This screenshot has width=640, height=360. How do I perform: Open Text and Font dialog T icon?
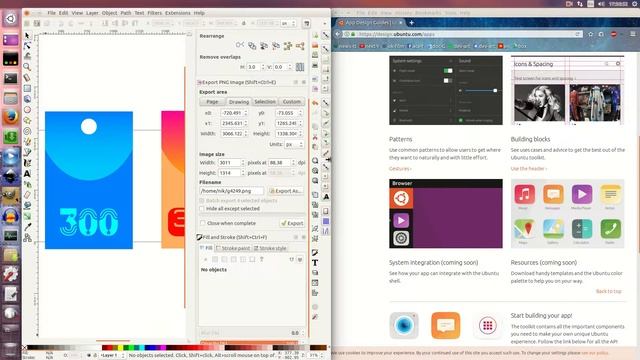(x=315, y=262)
